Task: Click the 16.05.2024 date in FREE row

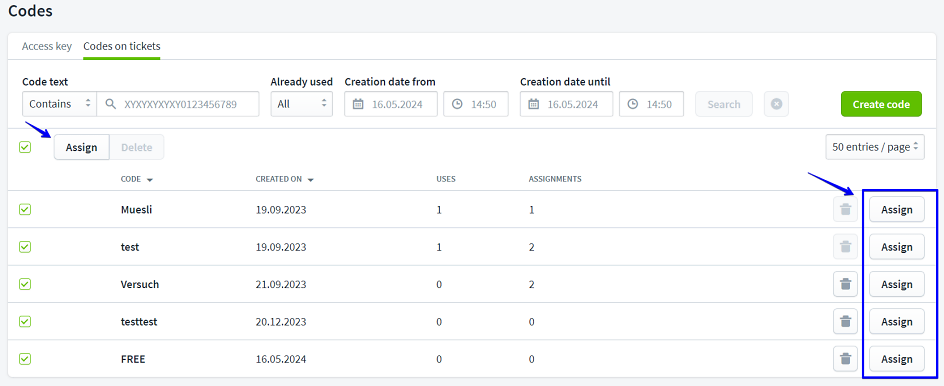Action: click(x=281, y=359)
